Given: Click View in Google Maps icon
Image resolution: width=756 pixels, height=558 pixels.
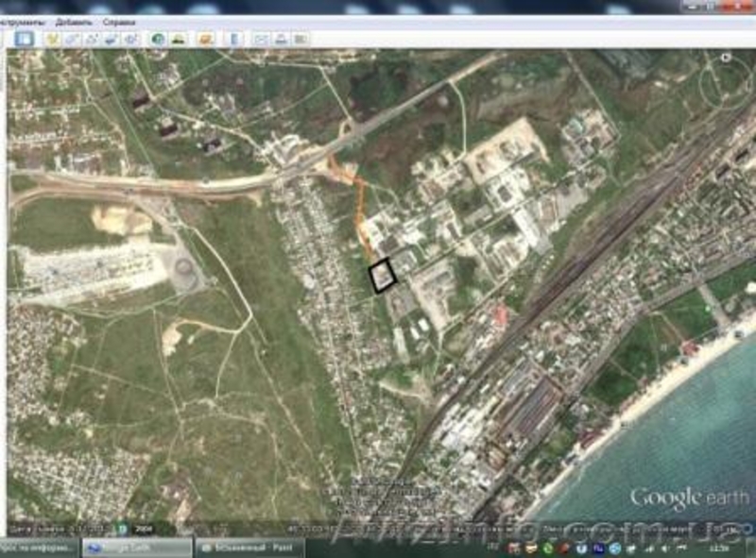Looking at the screenshot, I should point(300,39).
